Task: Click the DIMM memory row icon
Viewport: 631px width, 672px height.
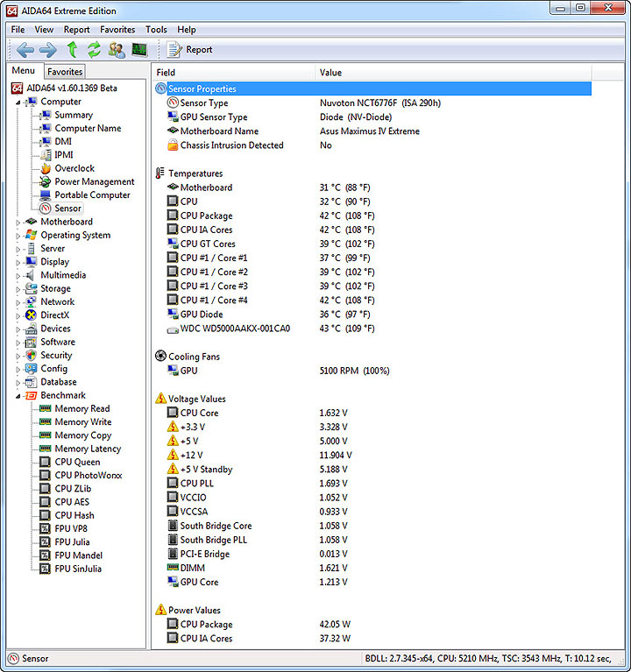Action: 173,568
